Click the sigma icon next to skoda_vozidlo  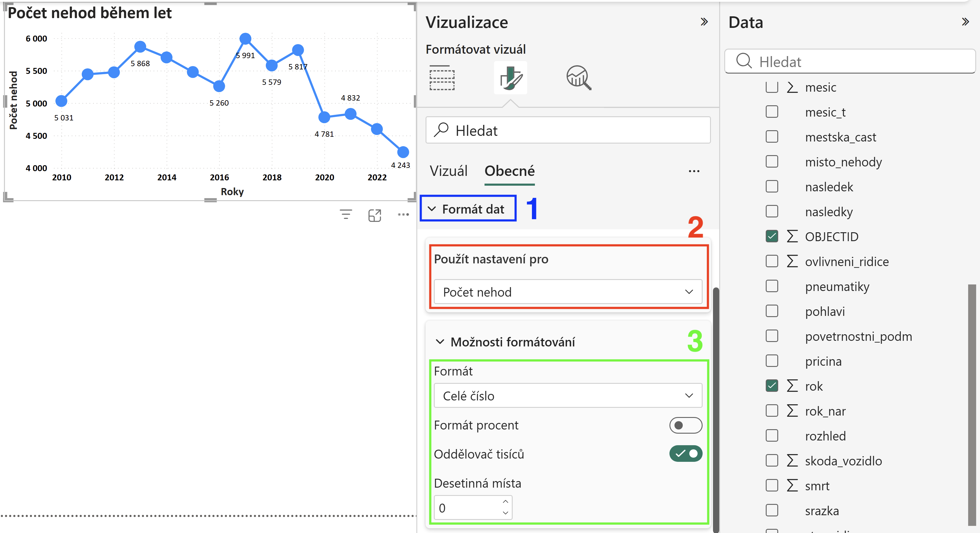pyautogui.click(x=792, y=461)
